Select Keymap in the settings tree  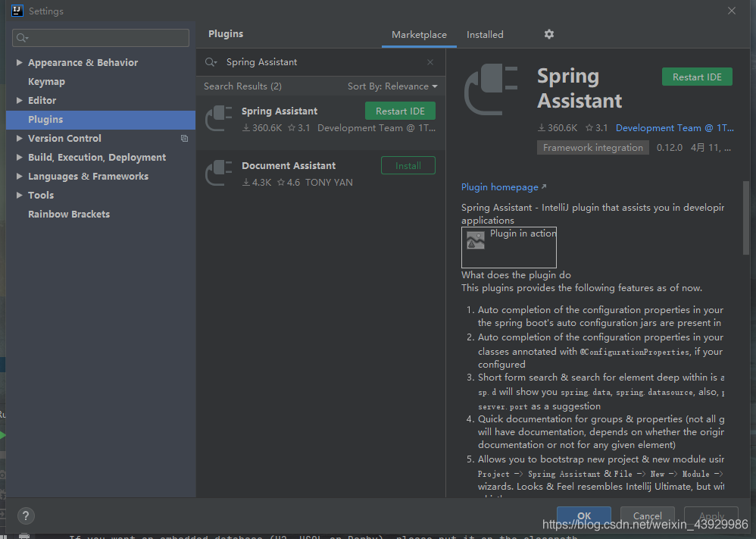coord(46,82)
